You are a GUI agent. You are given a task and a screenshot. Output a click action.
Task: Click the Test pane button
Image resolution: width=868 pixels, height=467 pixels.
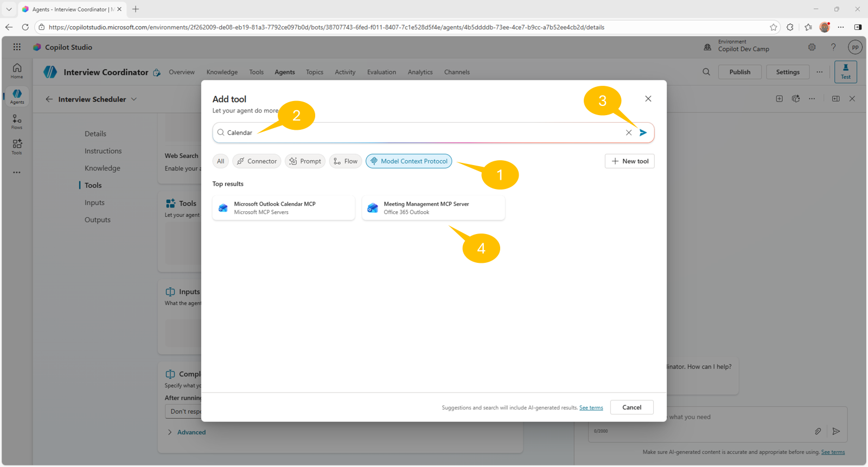pyautogui.click(x=846, y=72)
